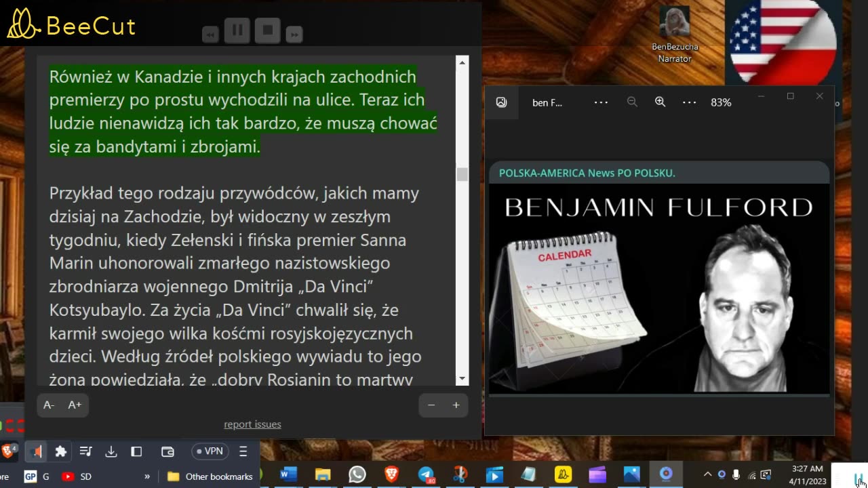Open the report issues link
Image resolution: width=868 pixels, height=488 pixels.
(252, 424)
